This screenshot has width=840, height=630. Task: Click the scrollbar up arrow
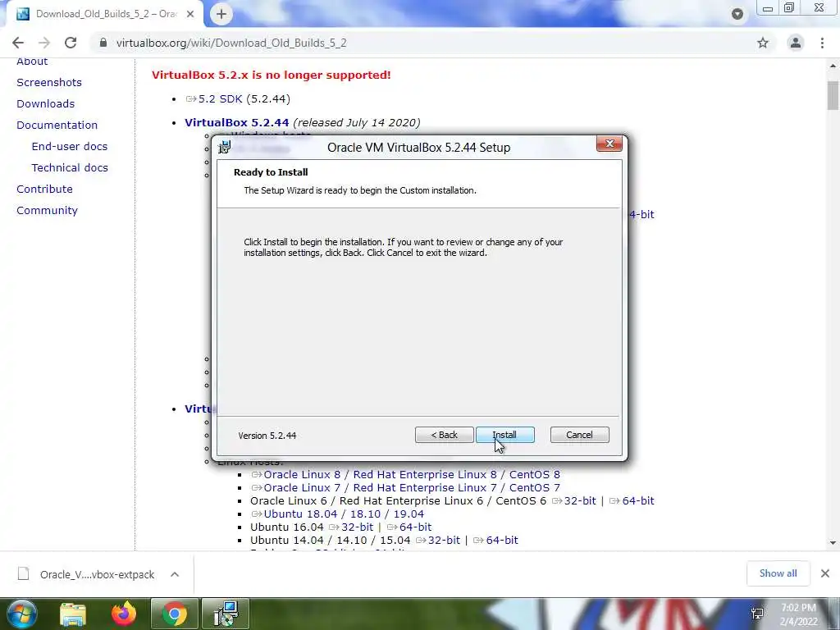[x=833, y=66]
